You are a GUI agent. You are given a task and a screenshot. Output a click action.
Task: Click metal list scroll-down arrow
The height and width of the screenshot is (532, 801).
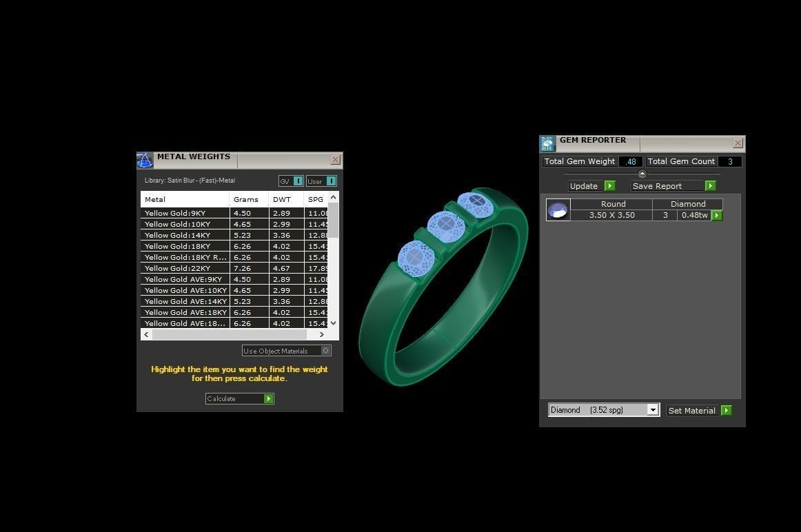pos(333,323)
